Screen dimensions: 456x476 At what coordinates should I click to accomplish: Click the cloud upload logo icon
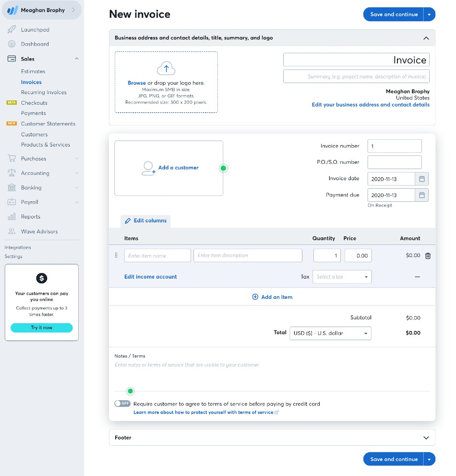tap(166, 68)
